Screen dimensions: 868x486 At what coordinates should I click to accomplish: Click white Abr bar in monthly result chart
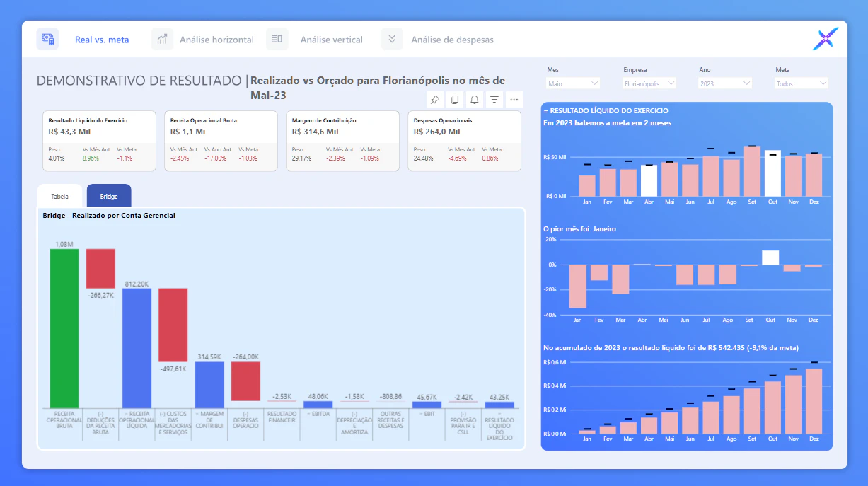[x=649, y=180]
